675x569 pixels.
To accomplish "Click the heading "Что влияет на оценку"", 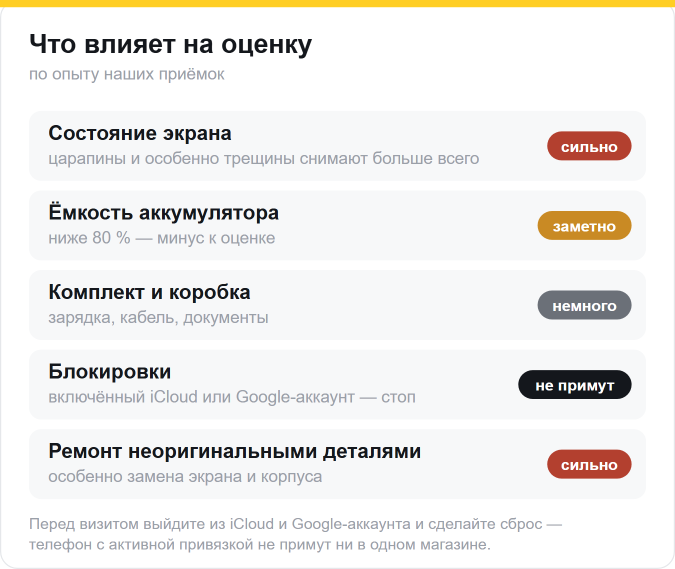I will (170, 45).
